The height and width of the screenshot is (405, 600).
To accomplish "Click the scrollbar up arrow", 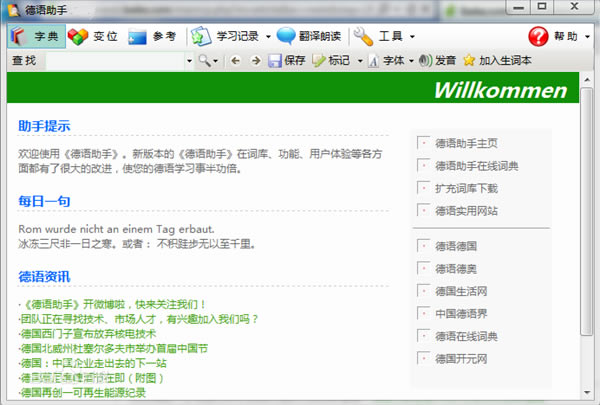I will pyautogui.click(x=587, y=80).
